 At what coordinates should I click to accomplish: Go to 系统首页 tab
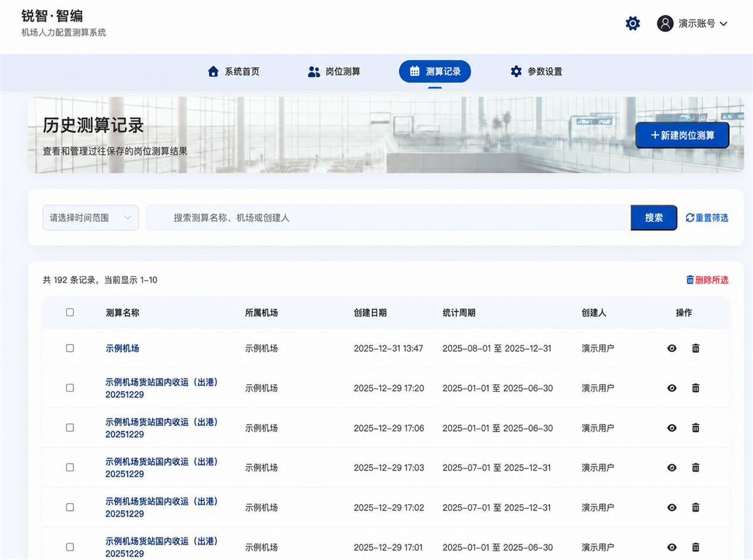click(x=234, y=71)
